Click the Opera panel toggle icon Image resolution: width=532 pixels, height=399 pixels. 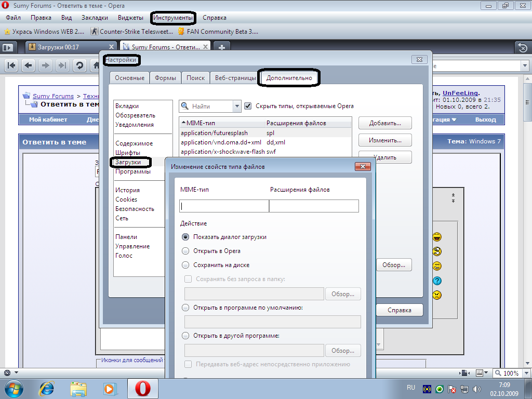coord(8,47)
